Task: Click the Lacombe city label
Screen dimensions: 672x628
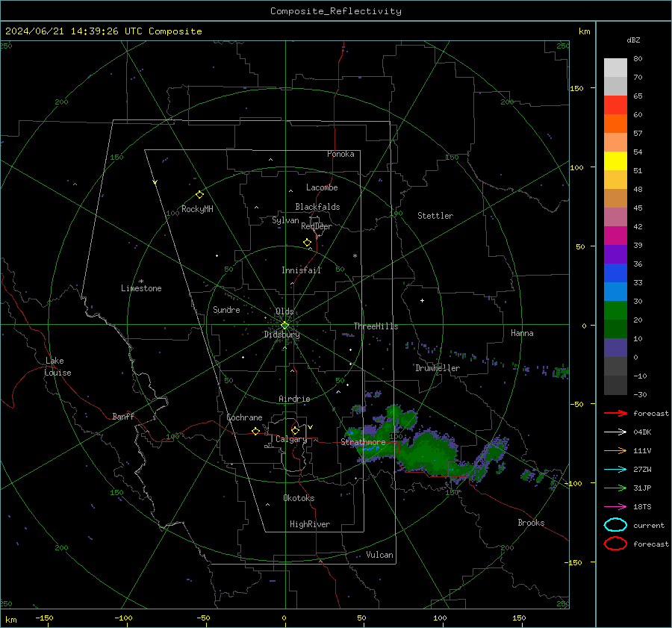Action: click(x=322, y=187)
